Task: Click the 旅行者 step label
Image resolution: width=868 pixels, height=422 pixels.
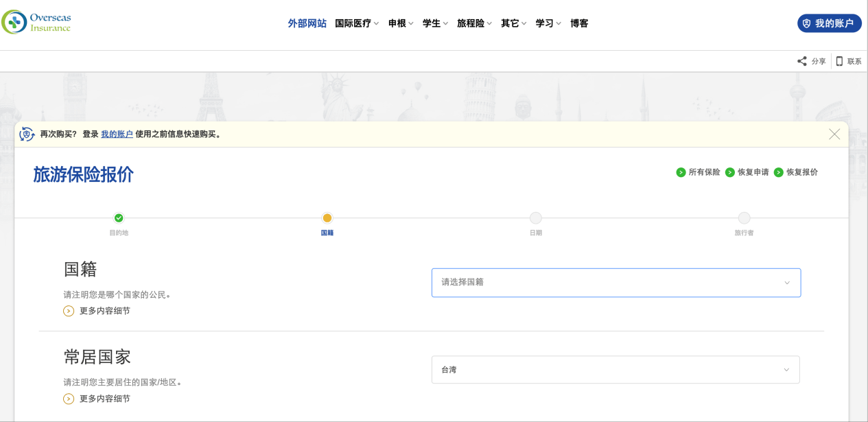Action: tap(744, 233)
